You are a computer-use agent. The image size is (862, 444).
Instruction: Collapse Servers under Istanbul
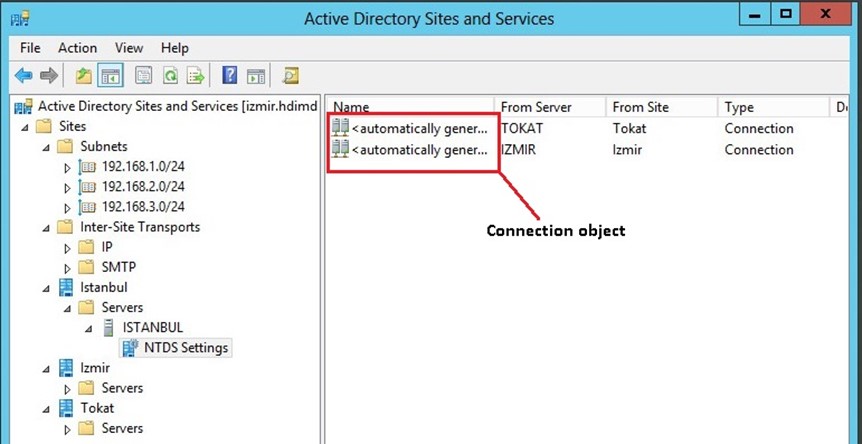[x=67, y=309]
